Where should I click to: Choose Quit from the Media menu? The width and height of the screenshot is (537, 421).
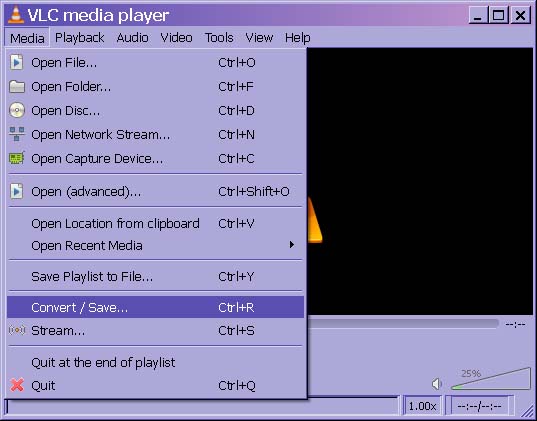(155, 385)
